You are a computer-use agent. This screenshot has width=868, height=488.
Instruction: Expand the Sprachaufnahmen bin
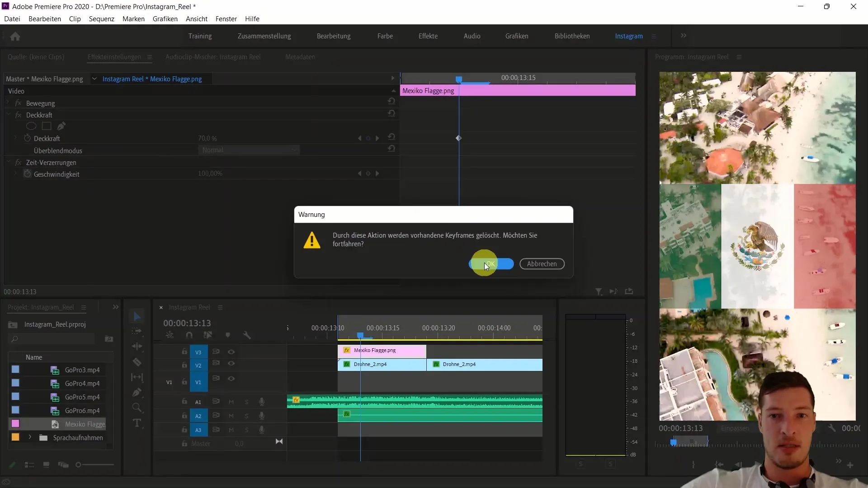[30, 437]
